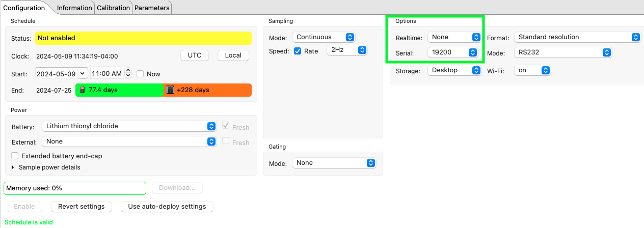
Task: Open the Serial baud rate dropdown
Action: tap(453, 52)
